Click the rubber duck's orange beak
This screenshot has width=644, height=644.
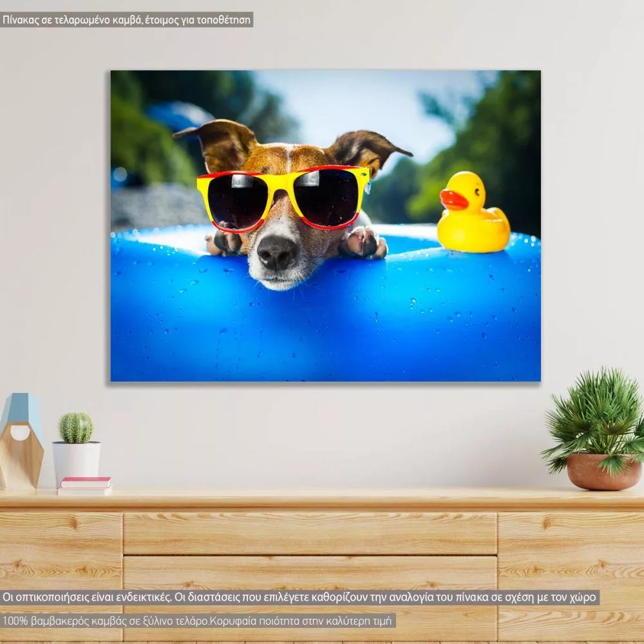453,200
